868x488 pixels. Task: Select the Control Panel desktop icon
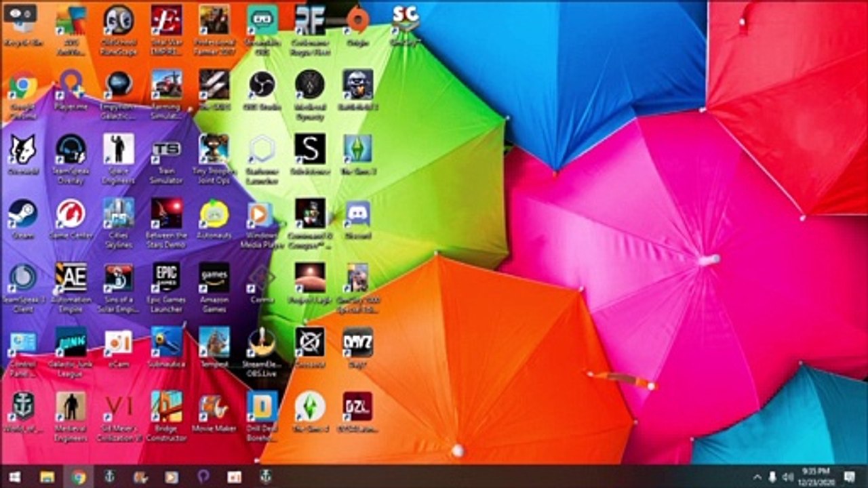pos(23,352)
